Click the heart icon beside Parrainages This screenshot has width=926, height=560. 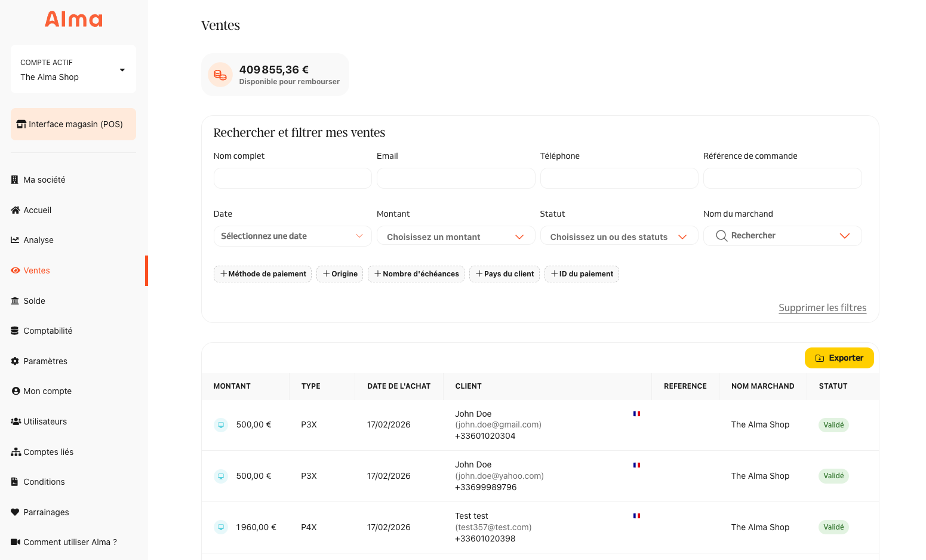pyautogui.click(x=15, y=512)
